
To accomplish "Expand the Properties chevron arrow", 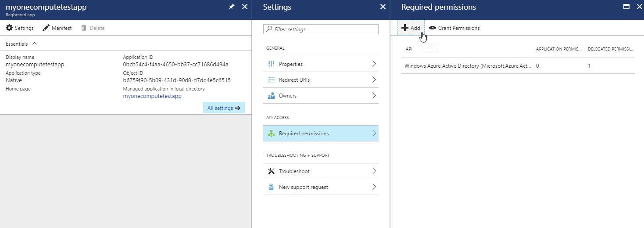I will tap(374, 64).
